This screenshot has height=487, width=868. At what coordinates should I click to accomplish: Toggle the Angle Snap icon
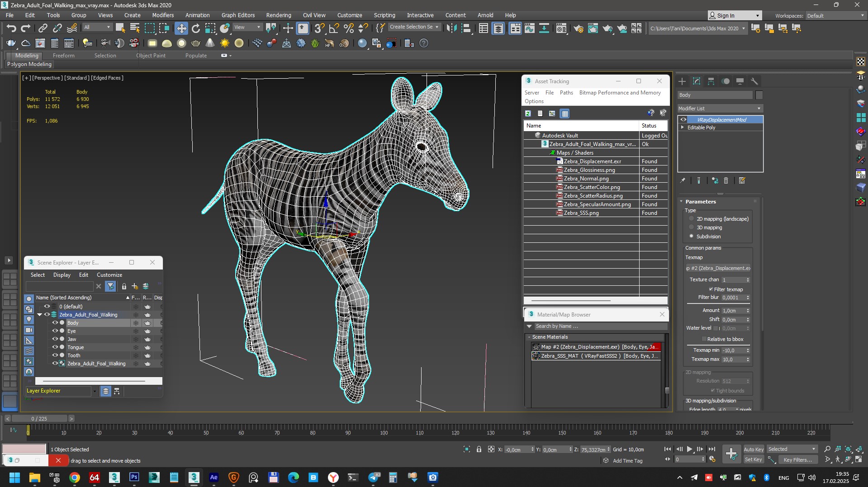pyautogui.click(x=334, y=28)
